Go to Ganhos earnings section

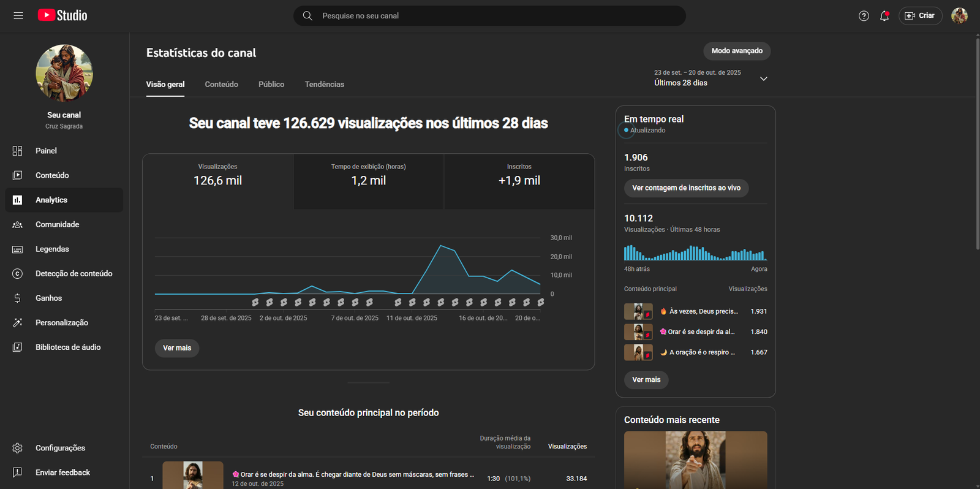coord(48,298)
